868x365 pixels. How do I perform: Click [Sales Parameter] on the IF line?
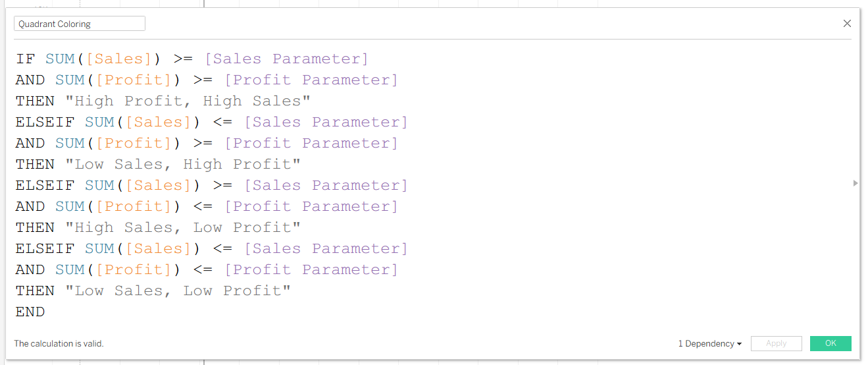tap(286, 59)
